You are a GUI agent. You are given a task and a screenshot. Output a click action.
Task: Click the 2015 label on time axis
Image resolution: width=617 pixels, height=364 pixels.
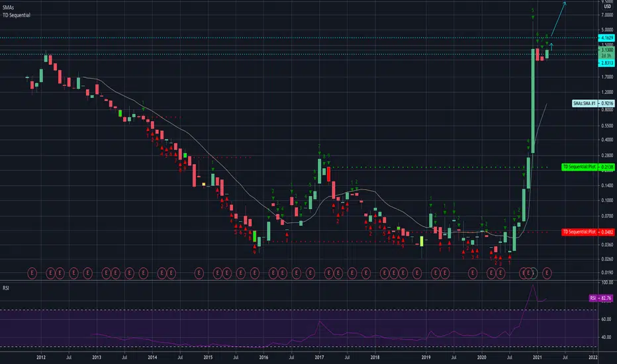(x=208, y=357)
